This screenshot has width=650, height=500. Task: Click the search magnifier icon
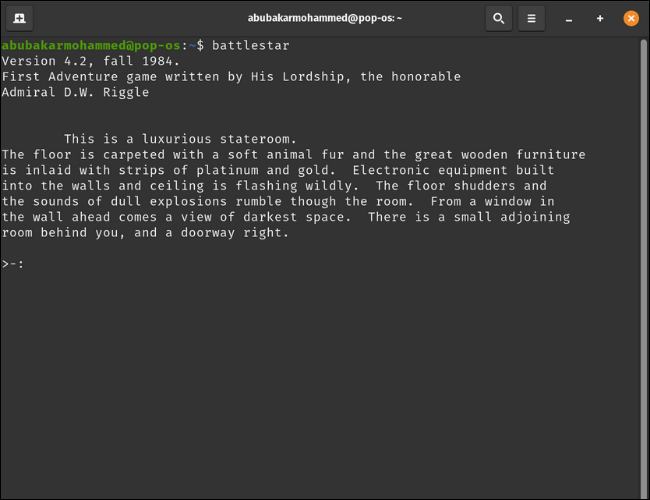(x=498, y=18)
